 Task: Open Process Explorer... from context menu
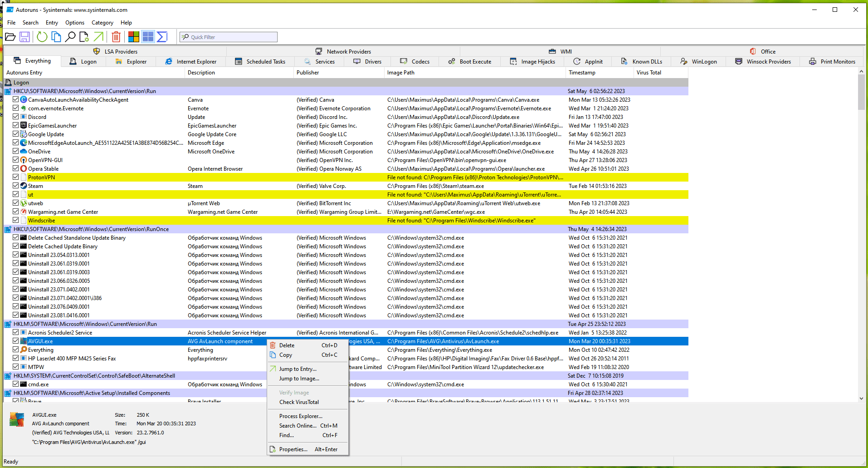(x=308, y=416)
